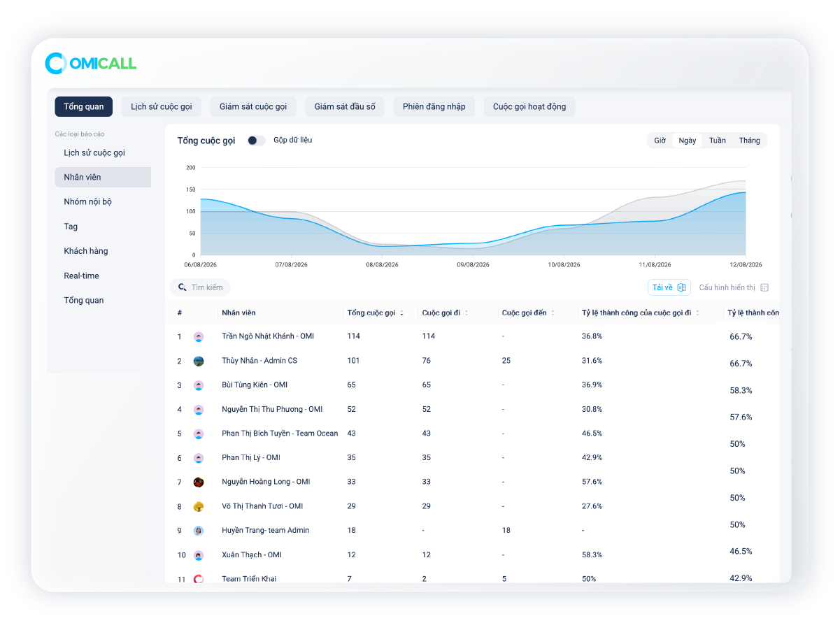Open the Giám sát đầu số tab
This screenshot has height=630, width=840.
(x=345, y=106)
